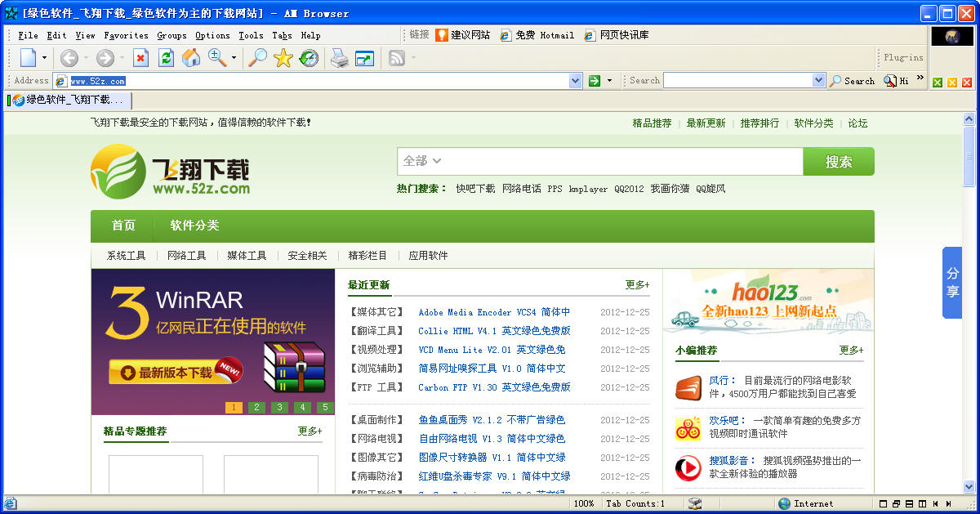Click the red X tab control icon

(x=967, y=83)
